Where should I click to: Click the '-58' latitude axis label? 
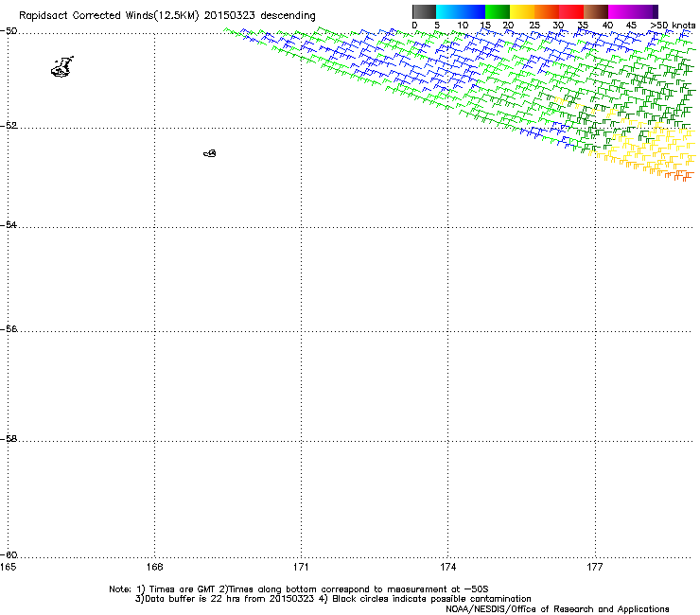click(9, 439)
